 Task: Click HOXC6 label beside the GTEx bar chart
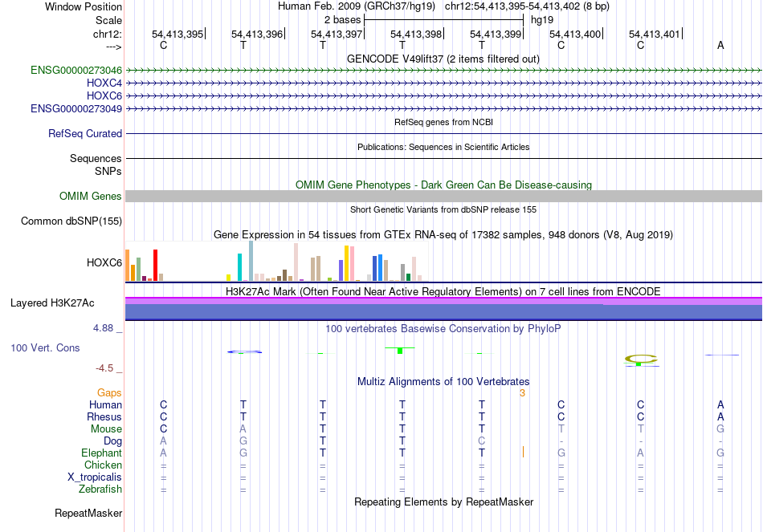coord(104,262)
